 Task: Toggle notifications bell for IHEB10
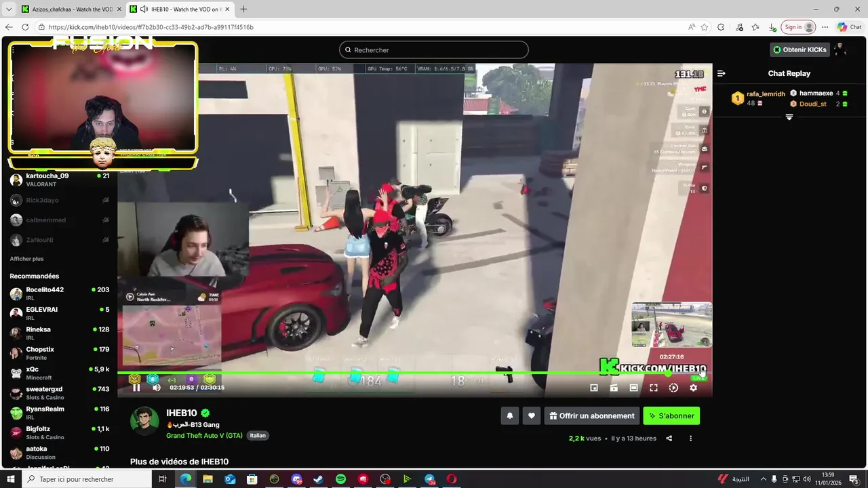[510, 416]
